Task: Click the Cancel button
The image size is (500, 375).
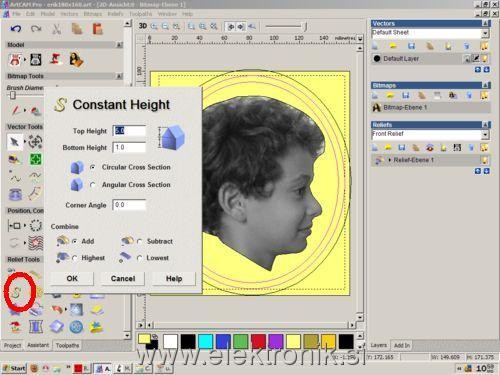Action: (x=123, y=279)
